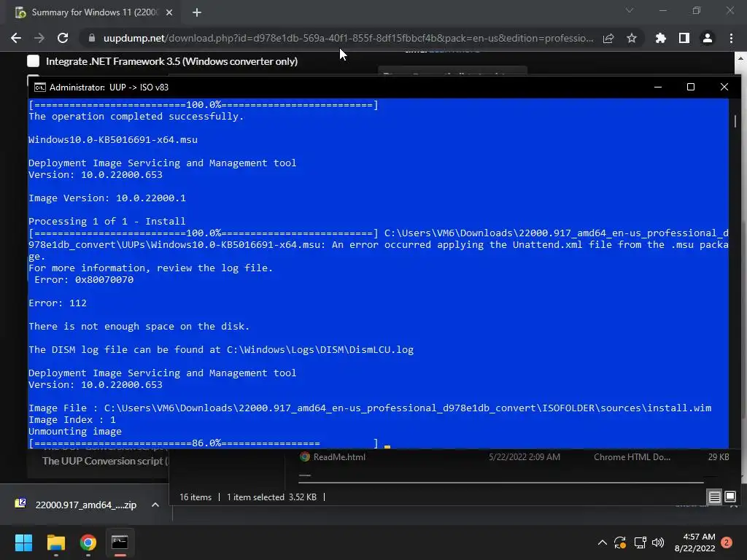Open network status tray icon
Screen dimensions: 747x560
pos(640,542)
